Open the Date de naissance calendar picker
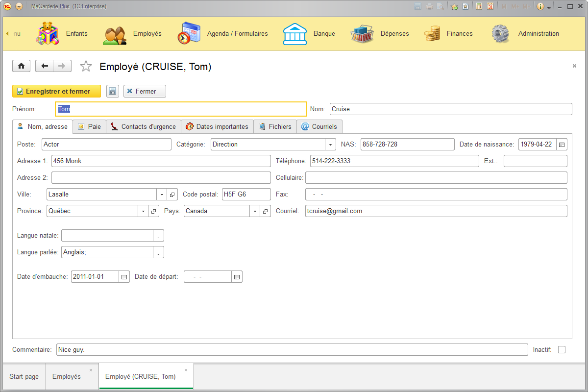588x392 pixels. [x=562, y=144]
